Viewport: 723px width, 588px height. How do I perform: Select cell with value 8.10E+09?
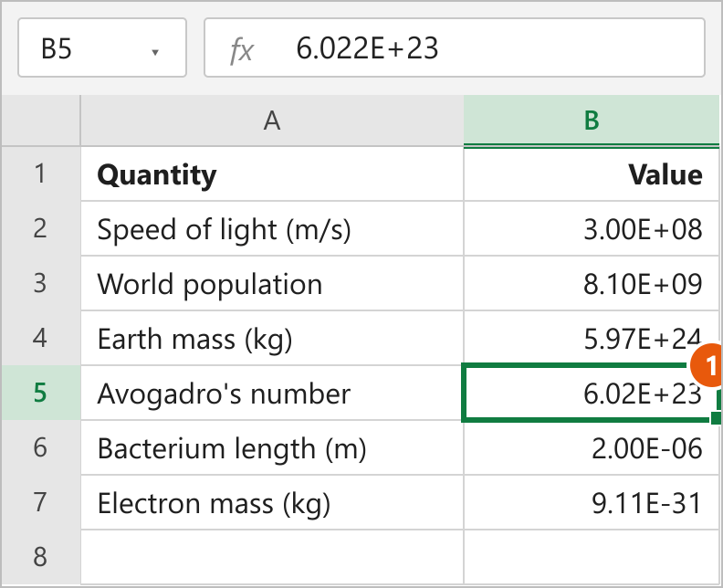[x=592, y=283]
